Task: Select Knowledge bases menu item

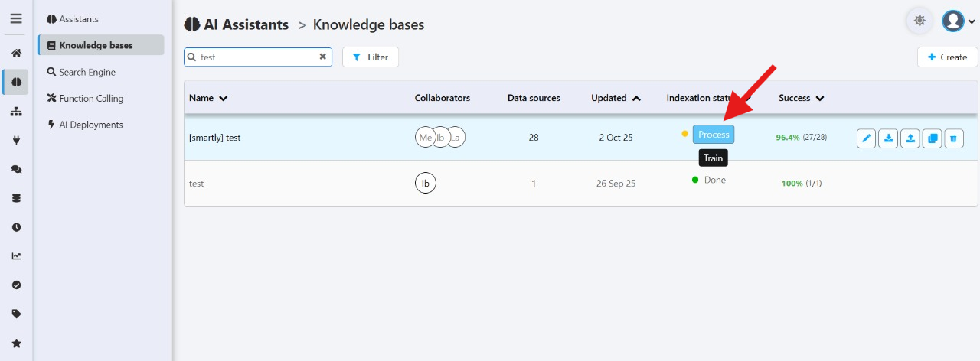Action: pos(101,45)
